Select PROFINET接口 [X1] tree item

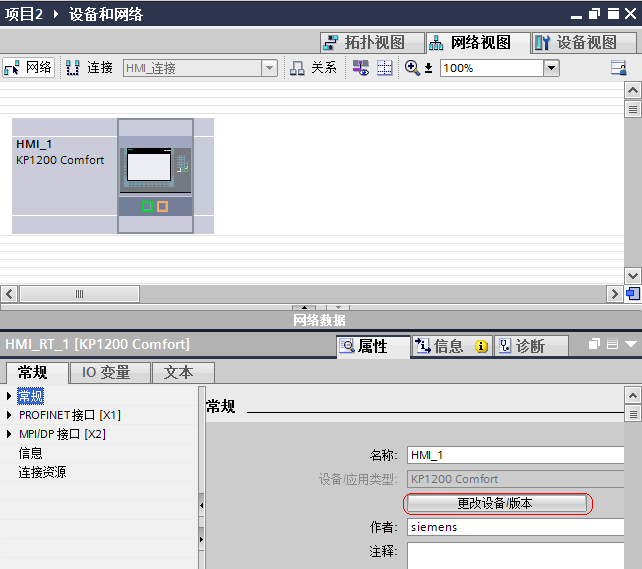[70, 415]
